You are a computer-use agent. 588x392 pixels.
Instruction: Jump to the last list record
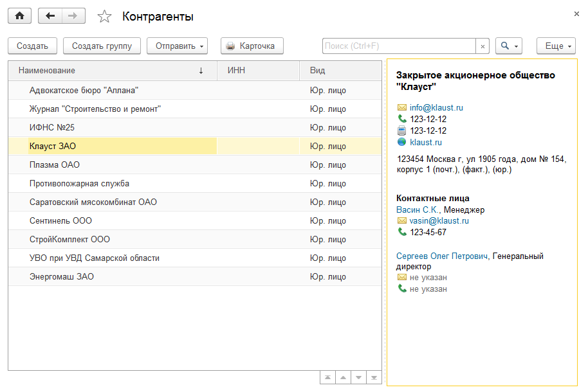(x=374, y=377)
